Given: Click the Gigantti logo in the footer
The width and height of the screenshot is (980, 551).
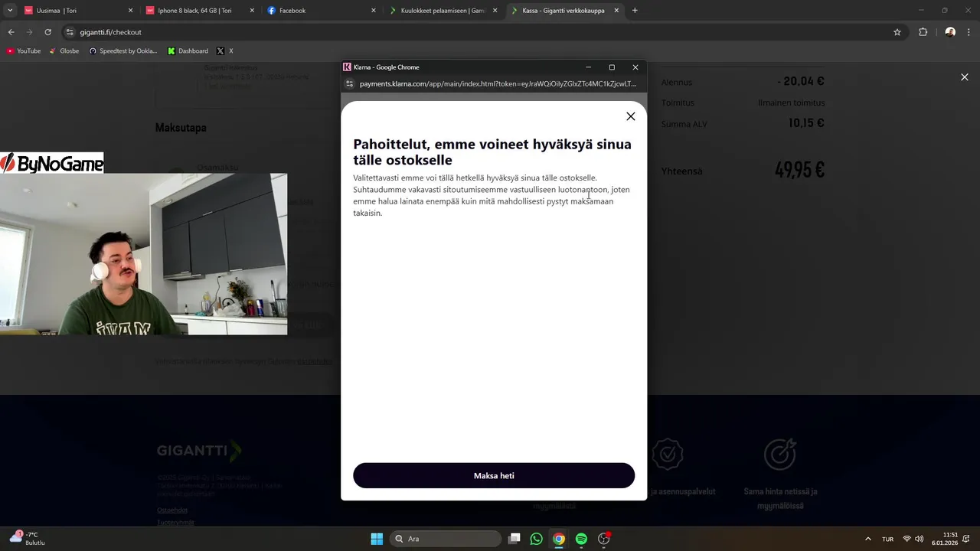Looking at the screenshot, I should pos(199,451).
